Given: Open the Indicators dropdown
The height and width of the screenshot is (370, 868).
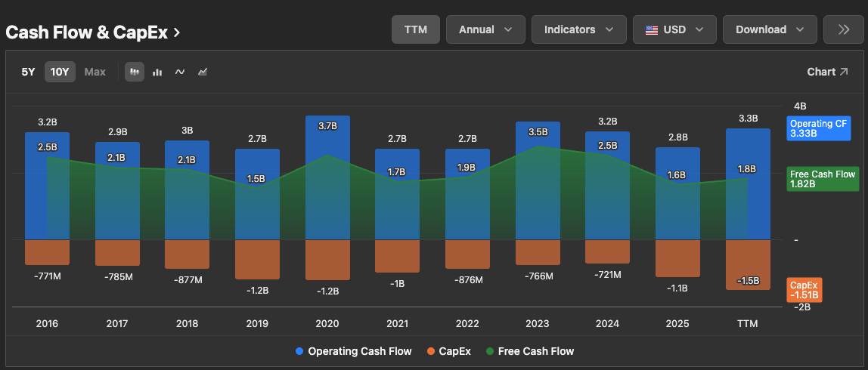Looking at the screenshot, I should 579,29.
